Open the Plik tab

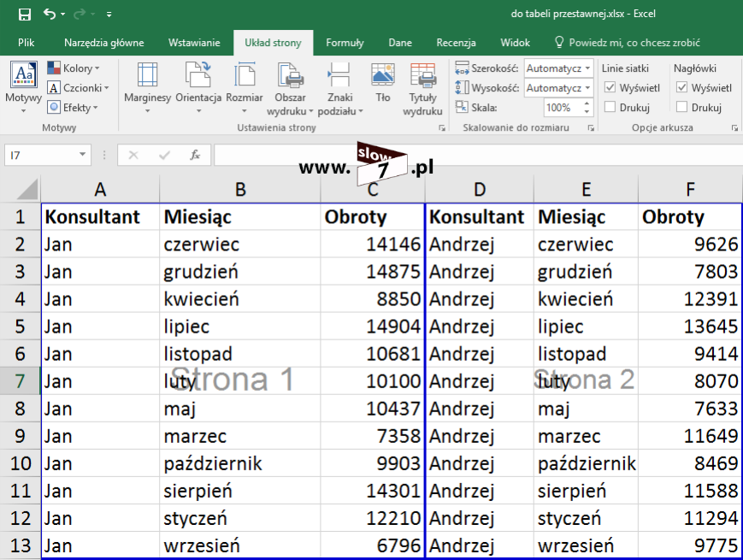pyautogui.click(x=26, y=43)
